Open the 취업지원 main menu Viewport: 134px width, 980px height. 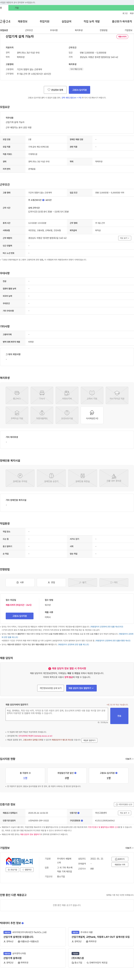[x=45, y=21]
